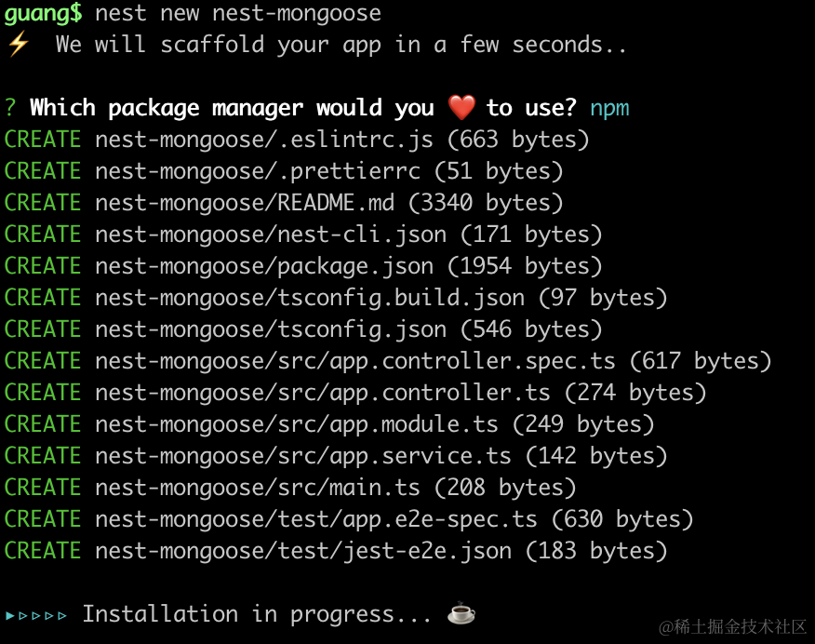Viewport: 815px width, 644px height.
Task: Click the nest new nest-mongoose command
Action: (x=237, y=13)
